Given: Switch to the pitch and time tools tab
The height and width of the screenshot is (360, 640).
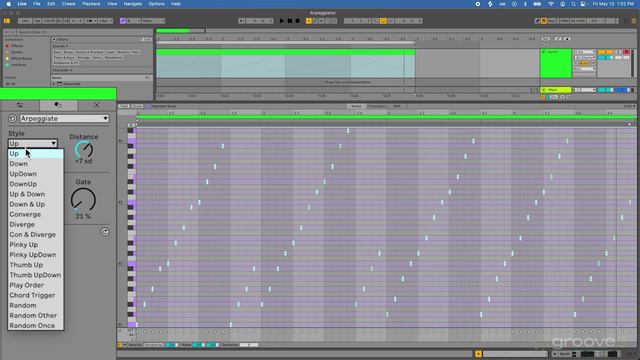Looking at the screenshot, I should (58, 105).
